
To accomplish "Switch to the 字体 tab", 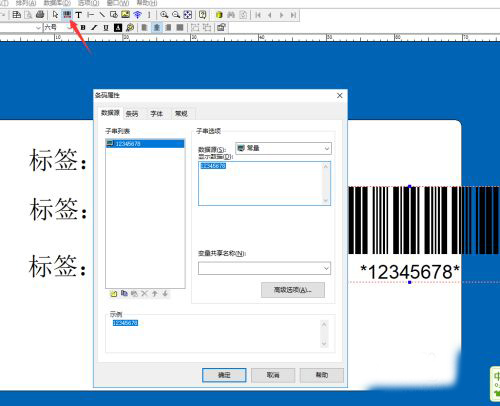I will (156, 114).
